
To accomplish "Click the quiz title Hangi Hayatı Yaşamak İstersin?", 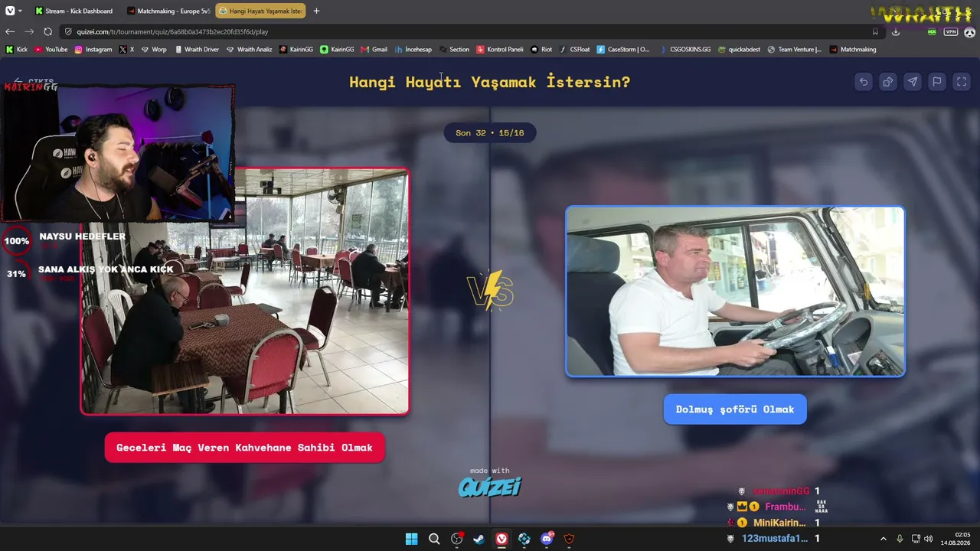I will click(490, 82).
